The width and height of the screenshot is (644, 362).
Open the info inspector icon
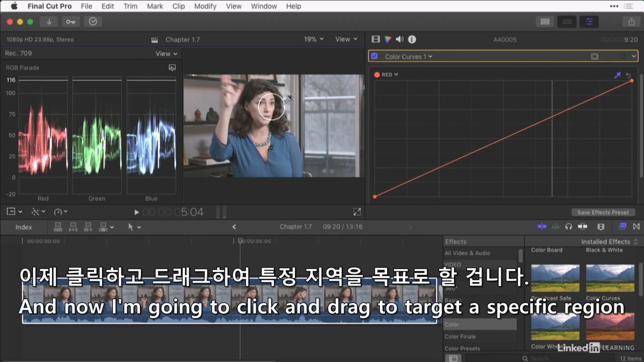click(x=412, y=39)
